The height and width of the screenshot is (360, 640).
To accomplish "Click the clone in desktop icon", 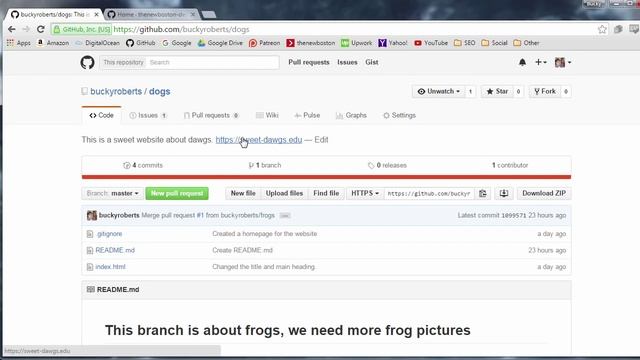I will 504,193.
